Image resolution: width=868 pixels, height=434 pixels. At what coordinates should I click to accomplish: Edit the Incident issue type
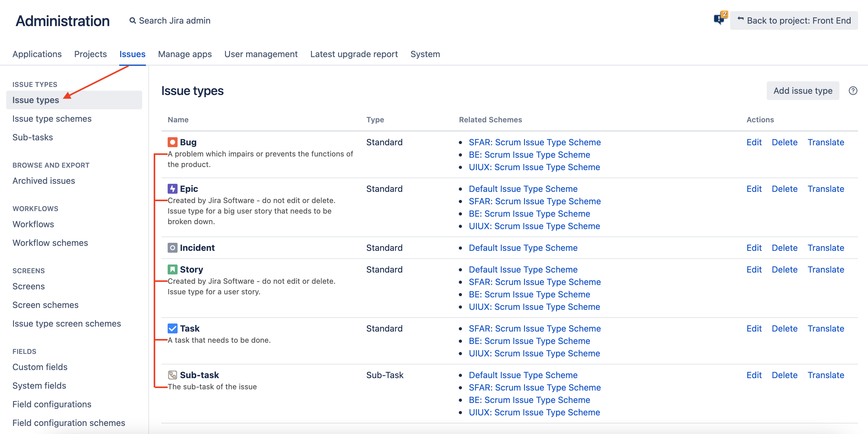(754, 248)
